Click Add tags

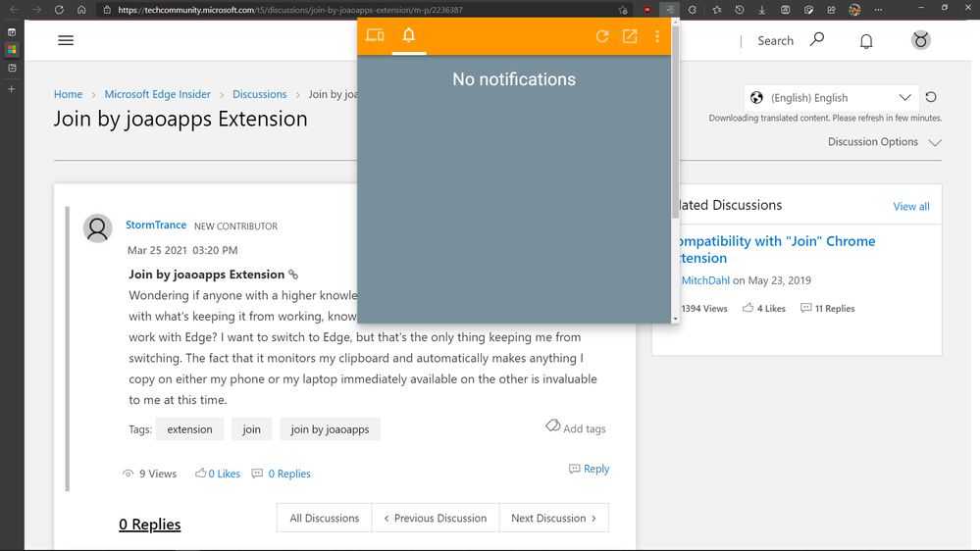(x=576, y=427)
